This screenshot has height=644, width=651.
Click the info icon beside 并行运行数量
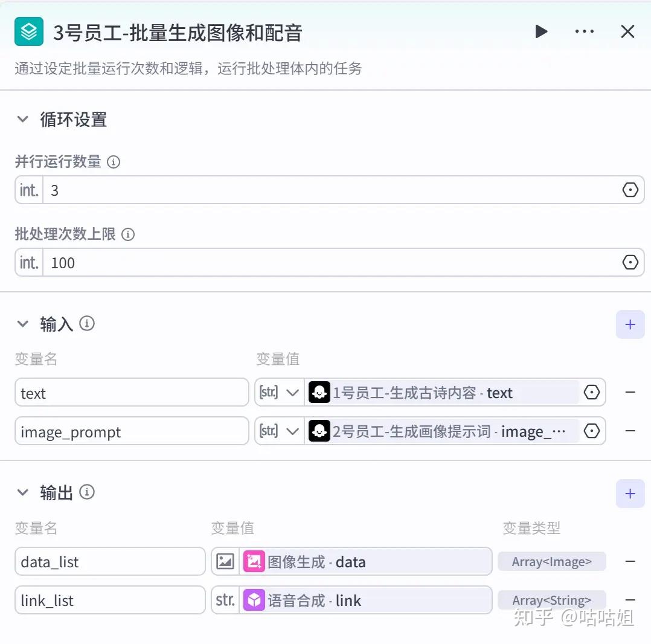(113, 162)
